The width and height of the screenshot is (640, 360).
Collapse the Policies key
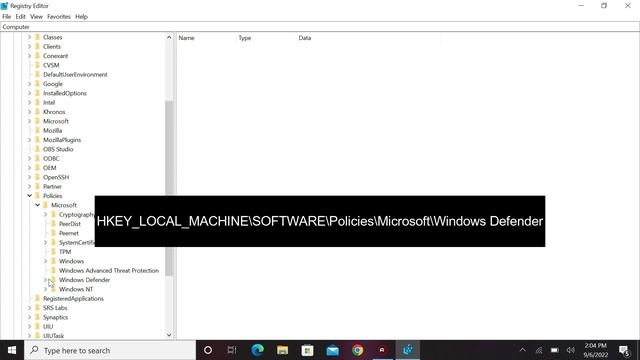coord(29,196)
